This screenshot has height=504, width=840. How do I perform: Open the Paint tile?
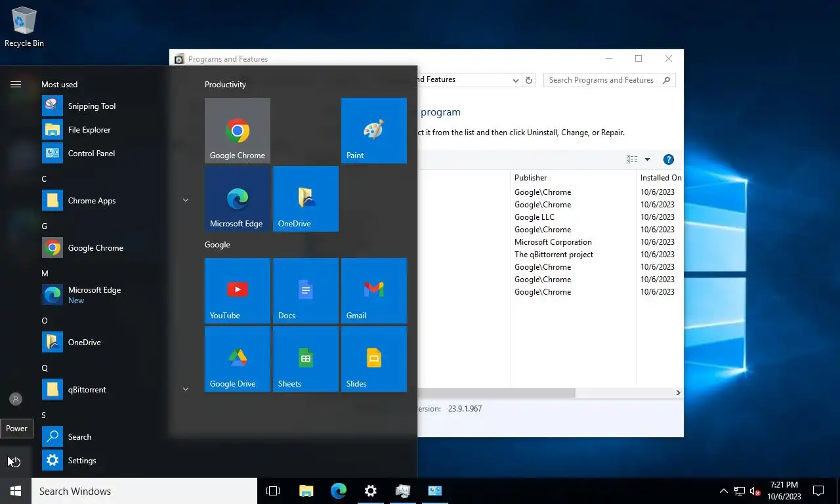(374, 131)
